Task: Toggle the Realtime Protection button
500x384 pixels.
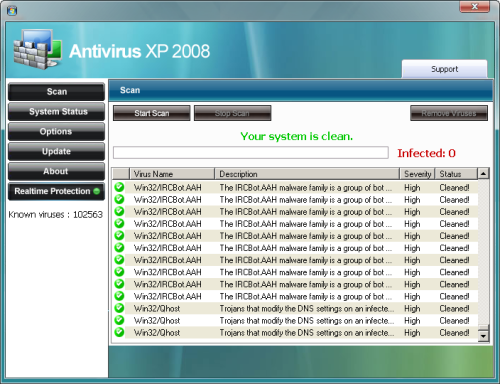Action: coord(56,191)
